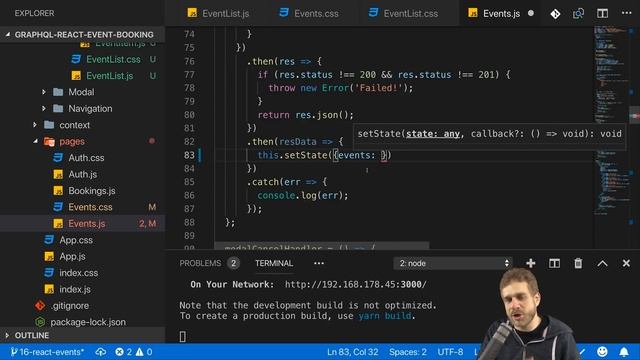This screenshot has height=360, width=640.
Task: Click the git branch 16-react-events
Action: point(47,352)
